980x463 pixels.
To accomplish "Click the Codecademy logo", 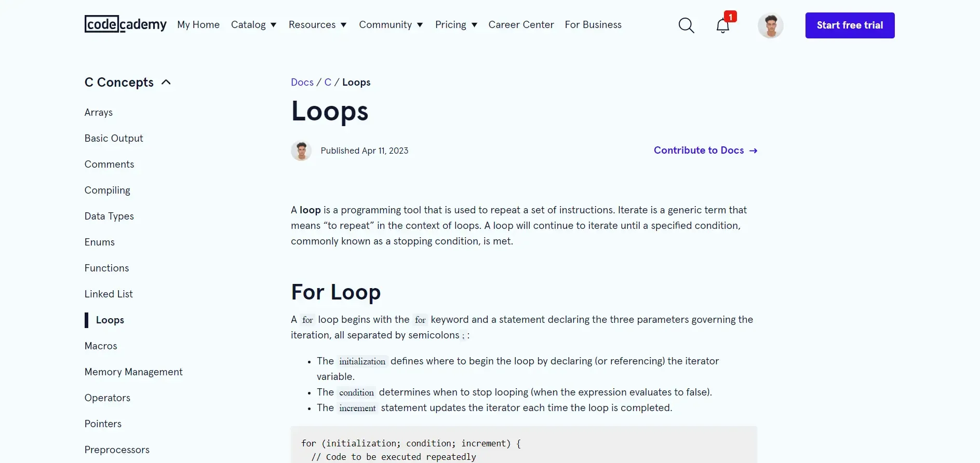I will point(125,24).
